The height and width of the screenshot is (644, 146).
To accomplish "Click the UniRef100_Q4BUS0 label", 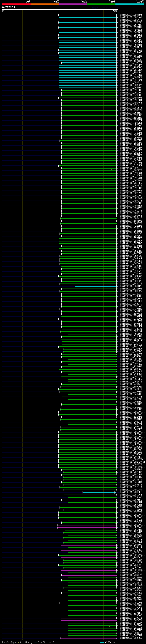I will point(131,304).
